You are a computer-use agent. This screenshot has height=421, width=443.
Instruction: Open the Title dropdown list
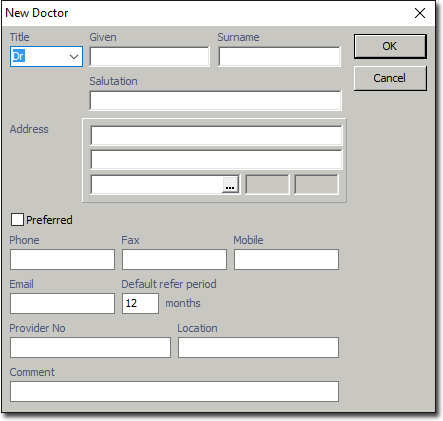(x=74, y=57)
